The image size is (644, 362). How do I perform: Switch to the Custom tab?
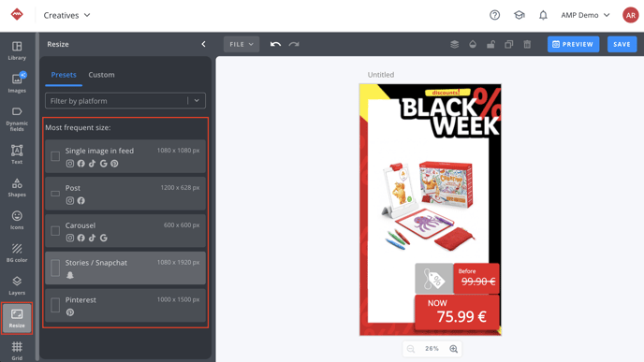[x=101, y=75]
